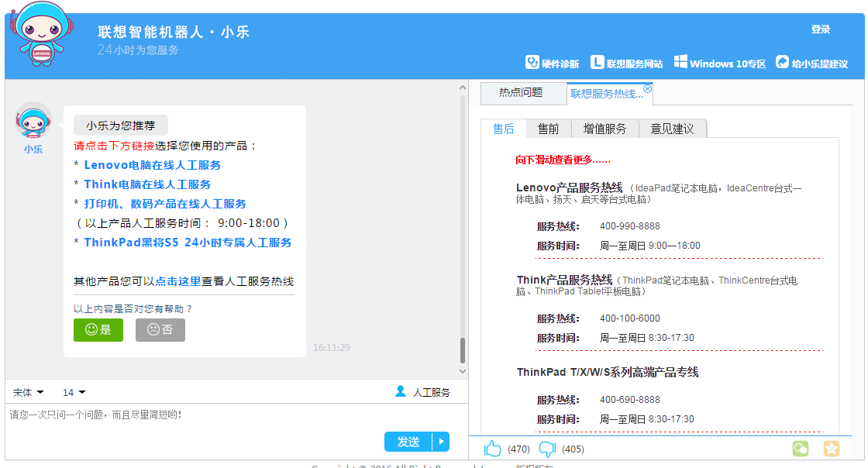Switch to the 售前 tab
868x468 pixels.
click(x=548, y=129)
